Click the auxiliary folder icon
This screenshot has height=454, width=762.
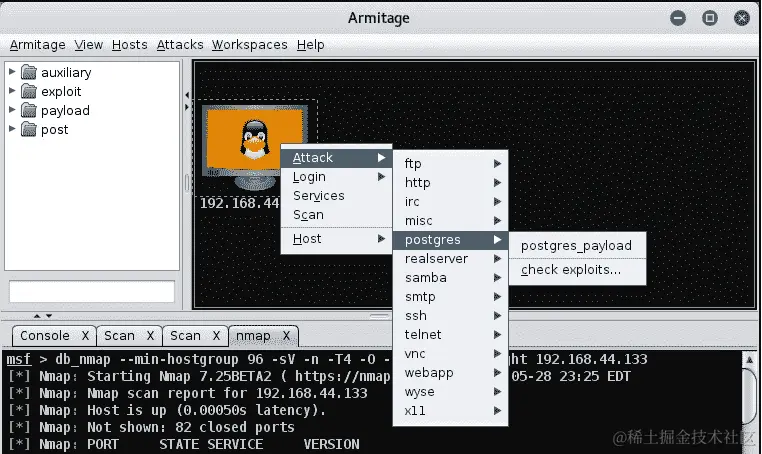coord(29,72)
